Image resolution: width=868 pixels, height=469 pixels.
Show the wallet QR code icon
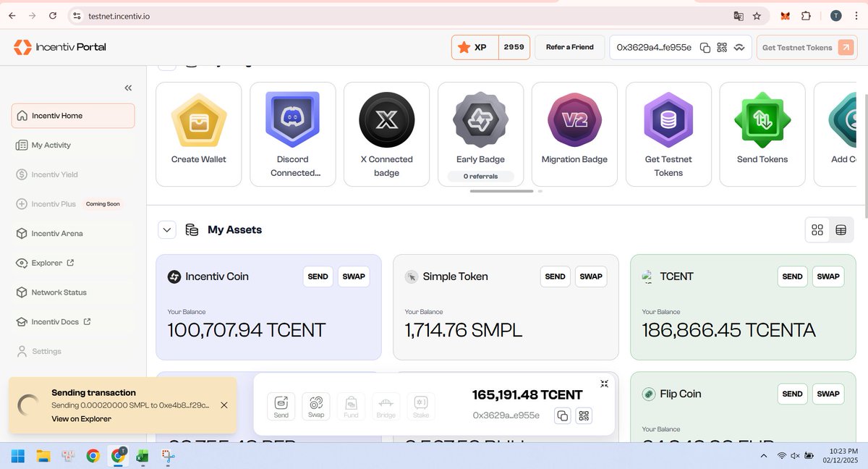pyautogui.click(x=584, y=415)
